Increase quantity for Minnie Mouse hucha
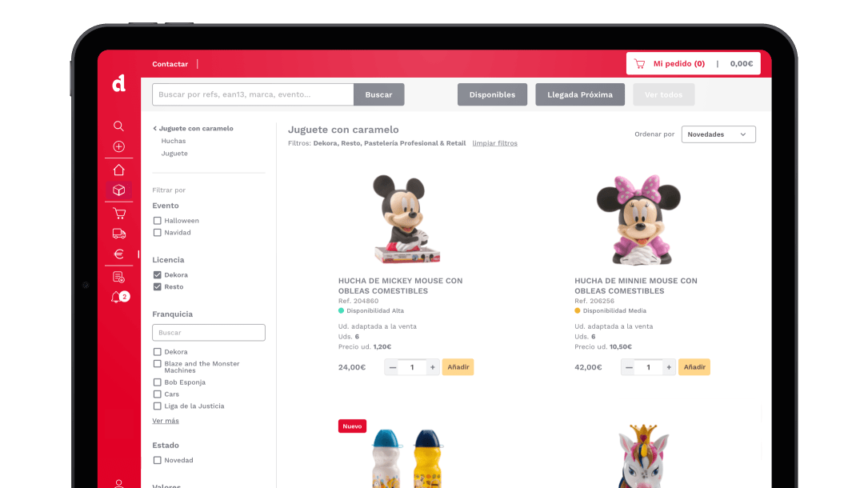868x488 pixels. coord(669,367)
